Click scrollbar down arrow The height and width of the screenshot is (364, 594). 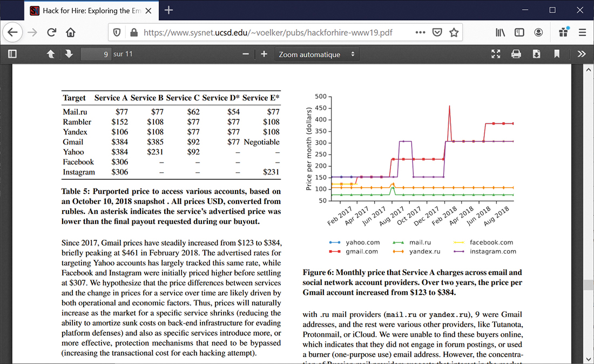click(588, 359)
